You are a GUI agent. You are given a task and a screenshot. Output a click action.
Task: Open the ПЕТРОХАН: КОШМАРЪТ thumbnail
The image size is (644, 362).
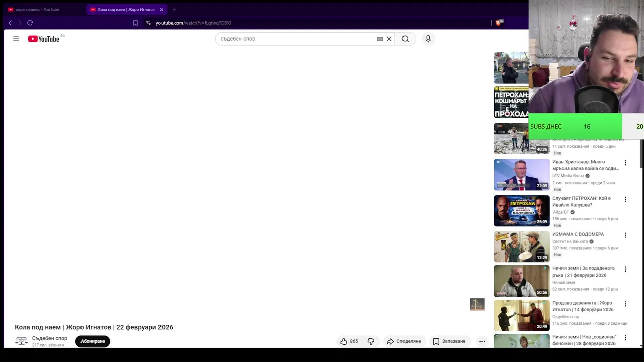(x=511, y=102)
